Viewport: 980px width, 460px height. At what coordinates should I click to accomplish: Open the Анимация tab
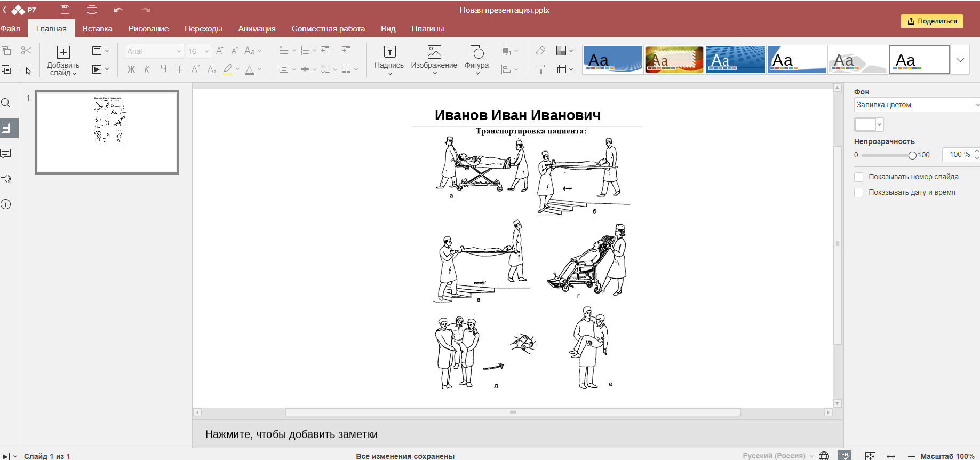257,29
